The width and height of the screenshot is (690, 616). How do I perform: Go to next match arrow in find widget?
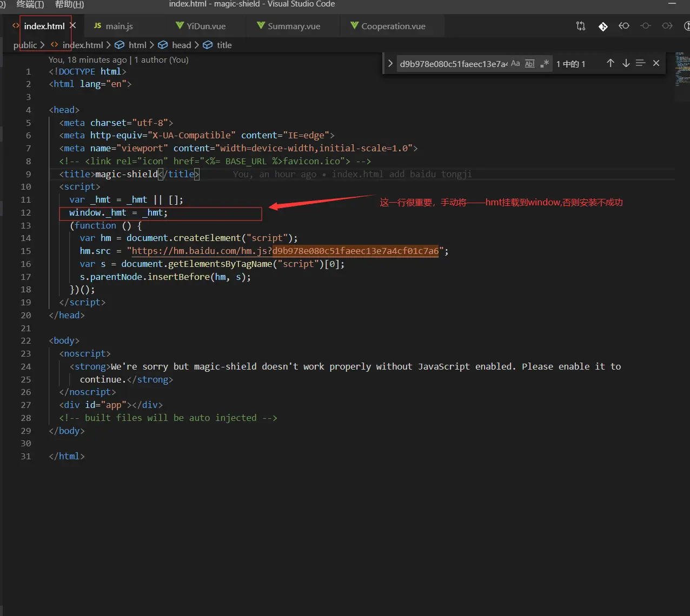click(626, 63)
